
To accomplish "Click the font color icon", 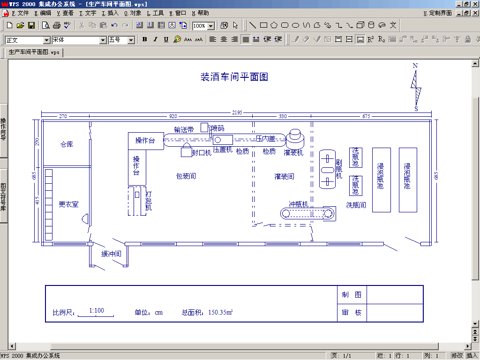I will pyautogui.click(x=177, y=39).
